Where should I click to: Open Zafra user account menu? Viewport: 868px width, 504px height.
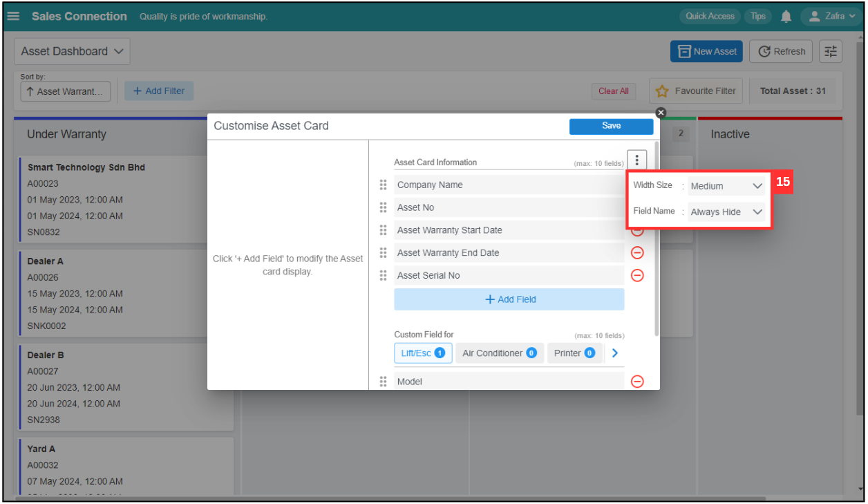tap(831, 16)
